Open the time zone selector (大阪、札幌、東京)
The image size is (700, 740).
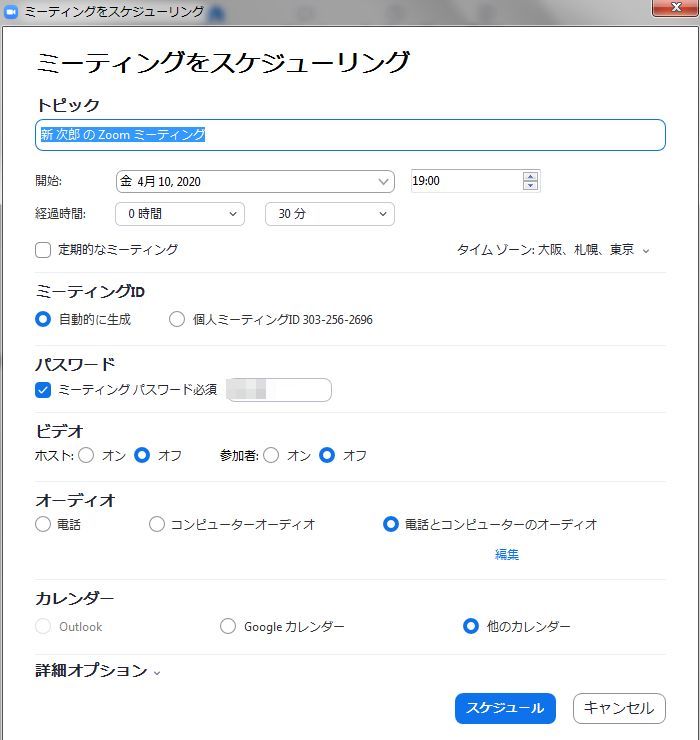(x=553, y=250)
